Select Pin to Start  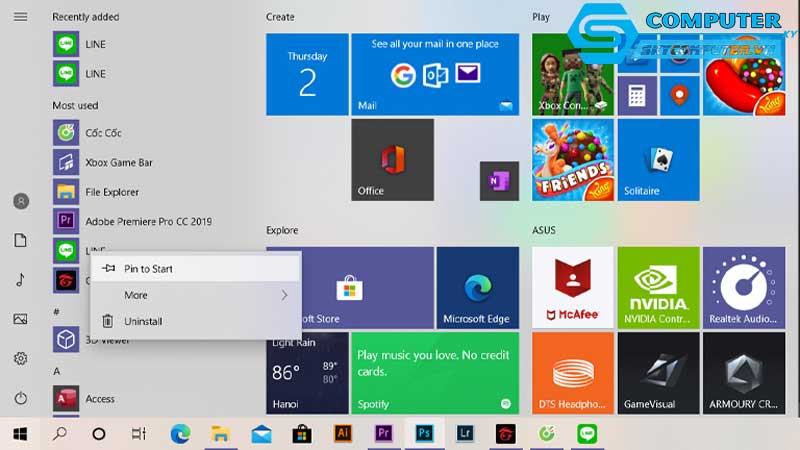click(x=148, y=268)
